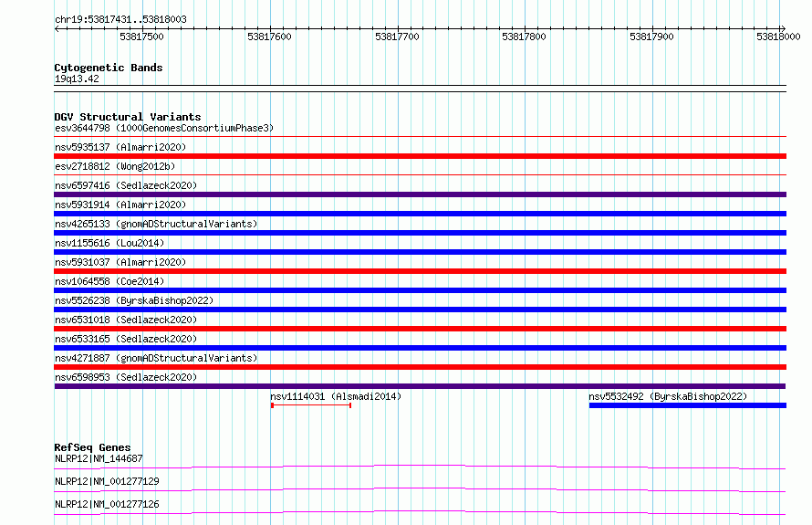Click ruler position 53818000
Viewport: 812px width, 525px height.
click(x=778, y=37)
